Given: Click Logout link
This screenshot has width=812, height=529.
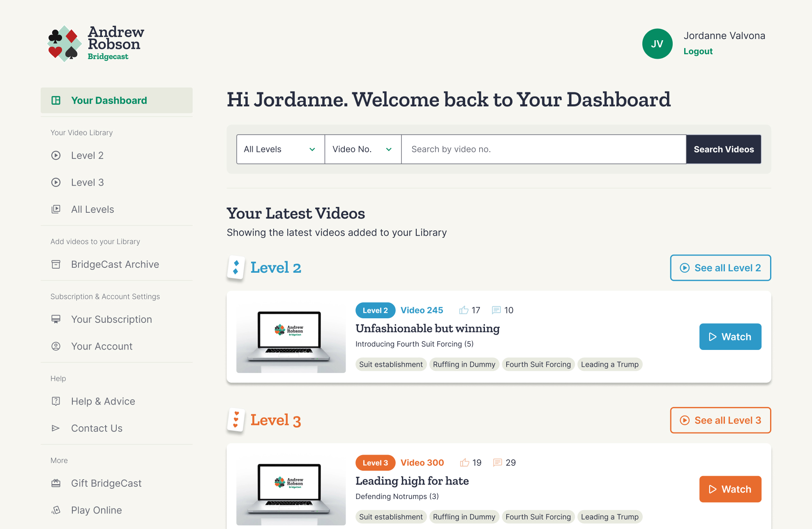Looking at the screenshot, I should [x=698, y=51].
